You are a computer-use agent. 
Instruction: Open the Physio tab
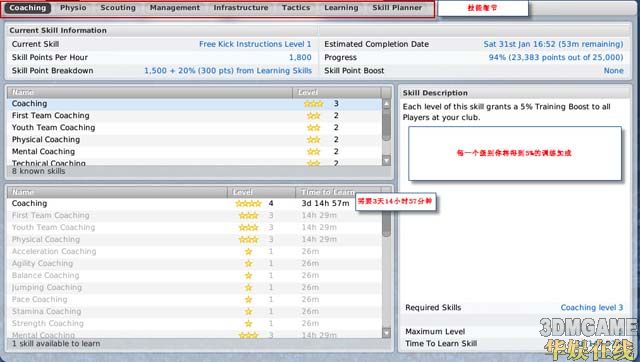coord(73,8)
